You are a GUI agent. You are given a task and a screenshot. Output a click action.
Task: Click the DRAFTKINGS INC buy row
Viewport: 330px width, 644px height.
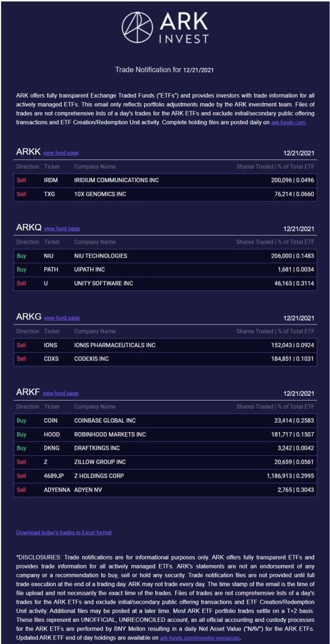[165, 448]
